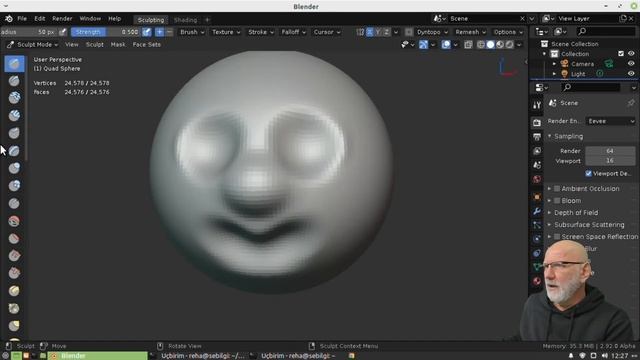Open the Render menu
The width and height of the screenshot is (640, 360).
tap(62, 19)
